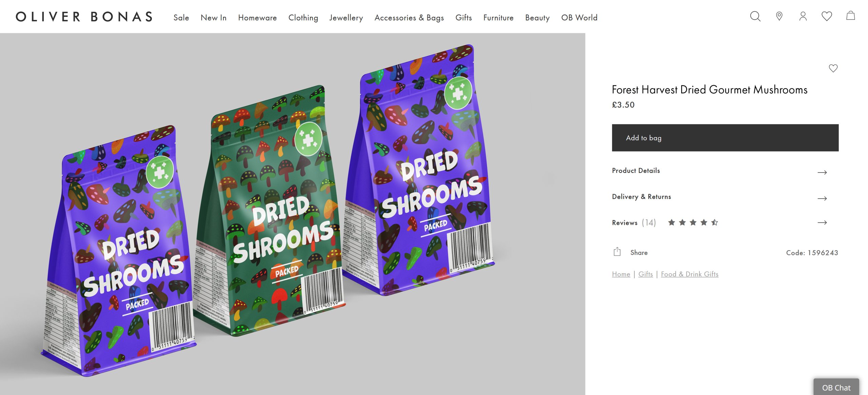The height and width of the screenshot is (395, 868).
Task: Open the header wishlist heart icon
Action: tap(827, 16)
